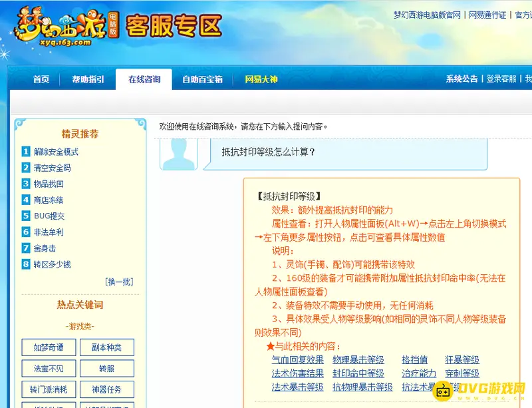Click the question bubble 抵抗封印等级怎么计算？
The width and height of the screenshot is (532, 408).
coord(345,154)
